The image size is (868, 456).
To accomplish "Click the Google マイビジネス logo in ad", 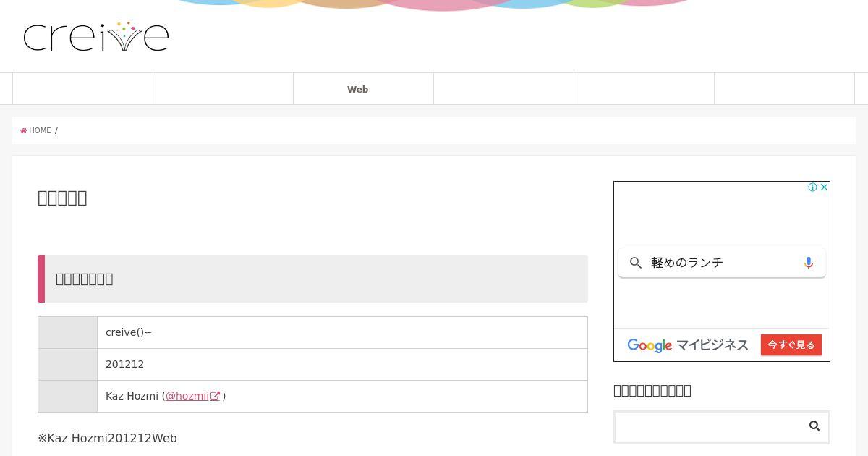I will coord(687,345).
